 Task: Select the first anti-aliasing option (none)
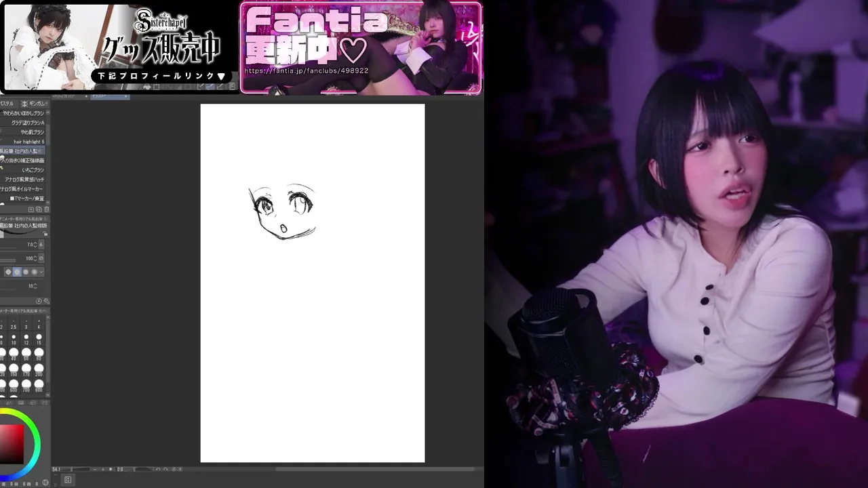(x=8, y=272)
